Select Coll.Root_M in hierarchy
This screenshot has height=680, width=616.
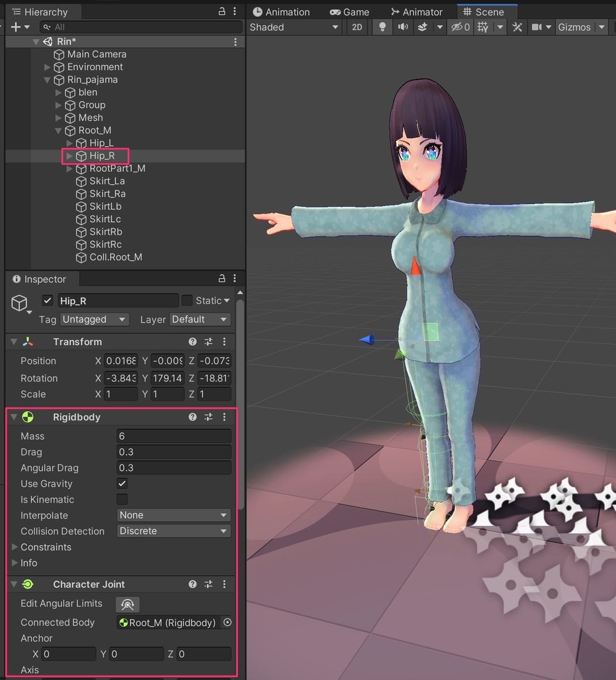point(116,257)
